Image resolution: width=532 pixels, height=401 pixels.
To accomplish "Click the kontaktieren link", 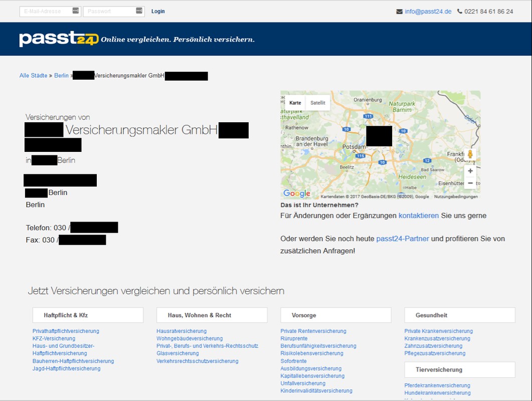I will (x=419, y=216).
